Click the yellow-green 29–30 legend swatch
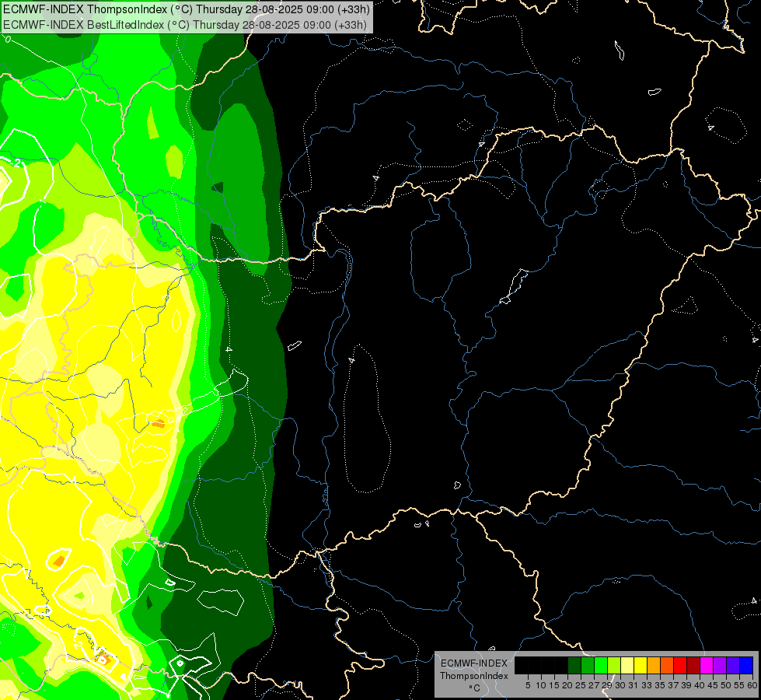 [614, 666]
